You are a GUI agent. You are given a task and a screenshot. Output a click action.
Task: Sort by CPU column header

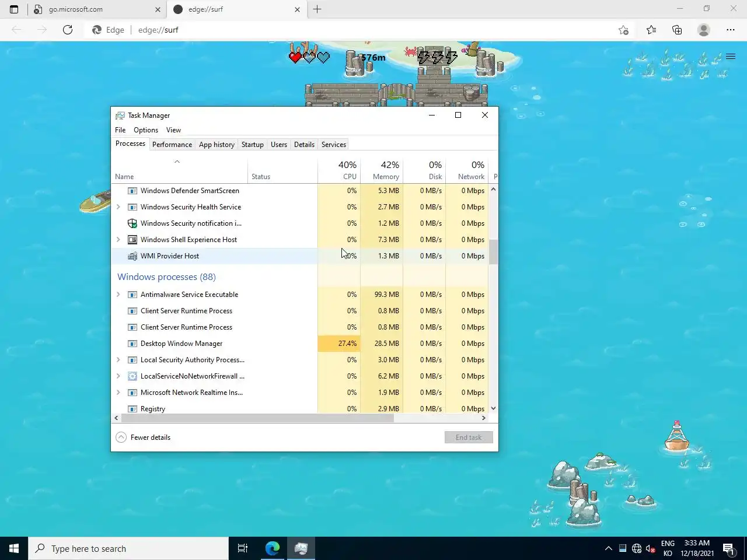[339, 170]
